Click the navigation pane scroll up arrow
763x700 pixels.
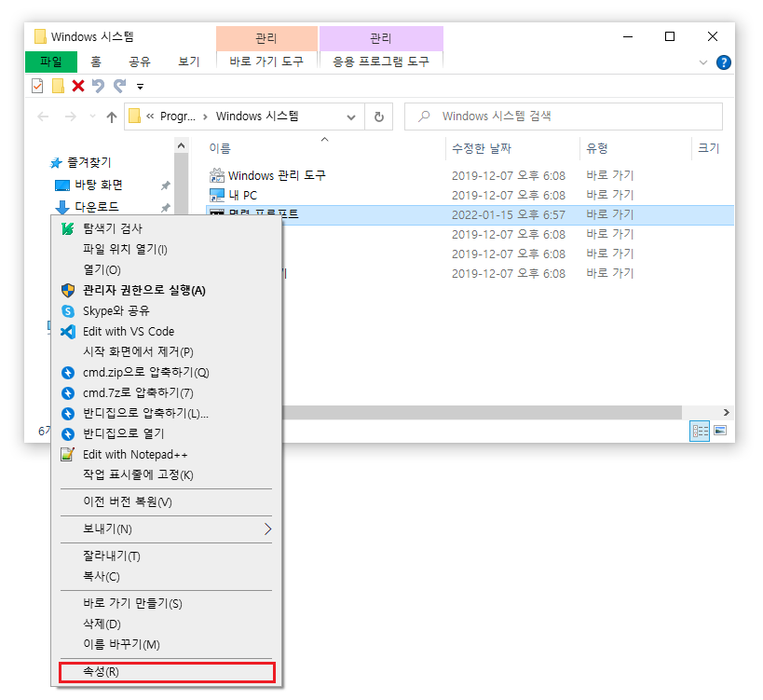tap(181, 145)
